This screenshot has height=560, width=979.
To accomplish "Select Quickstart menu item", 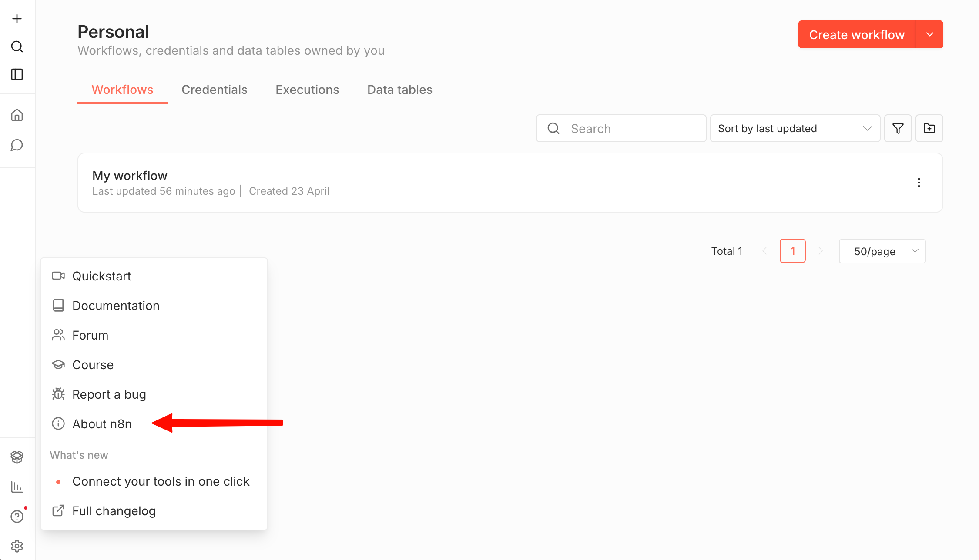I will [x=154, y=276].
